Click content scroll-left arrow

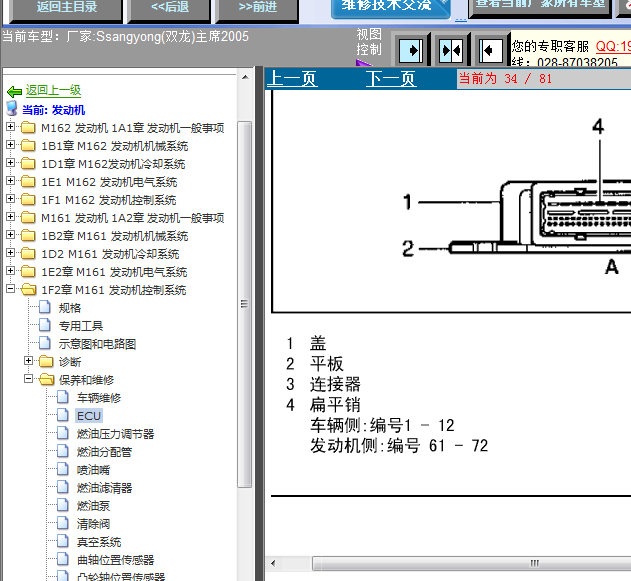coord(274,563)
